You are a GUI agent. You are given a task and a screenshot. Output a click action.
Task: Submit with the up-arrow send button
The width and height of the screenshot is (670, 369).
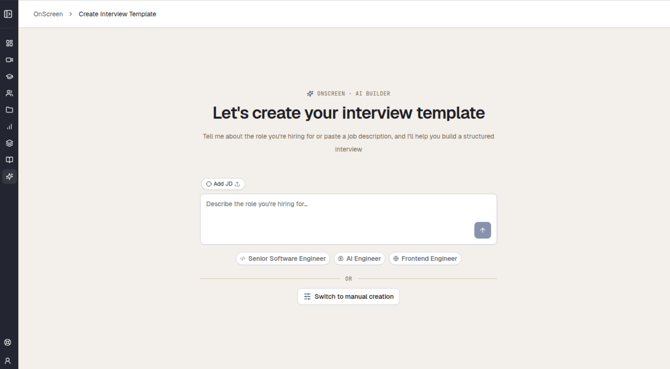click(x=482, y=230)
